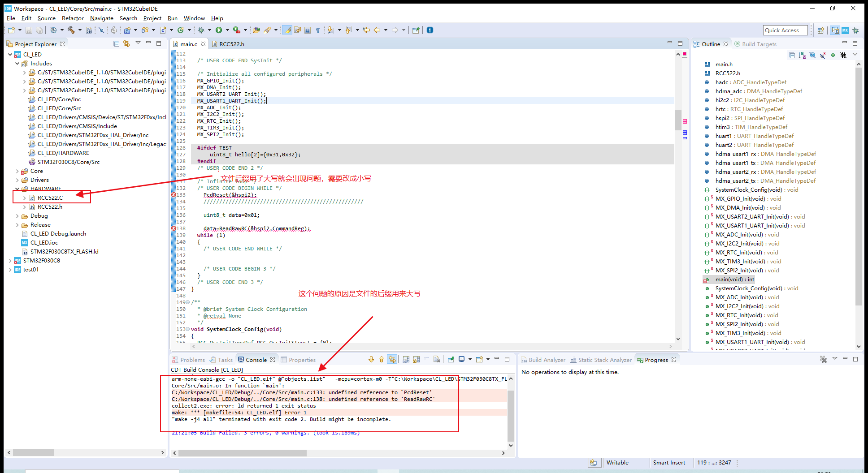Viewport: 868px width, 473px height.
Task: Open the Refactor menu
Action: point(73,18)
